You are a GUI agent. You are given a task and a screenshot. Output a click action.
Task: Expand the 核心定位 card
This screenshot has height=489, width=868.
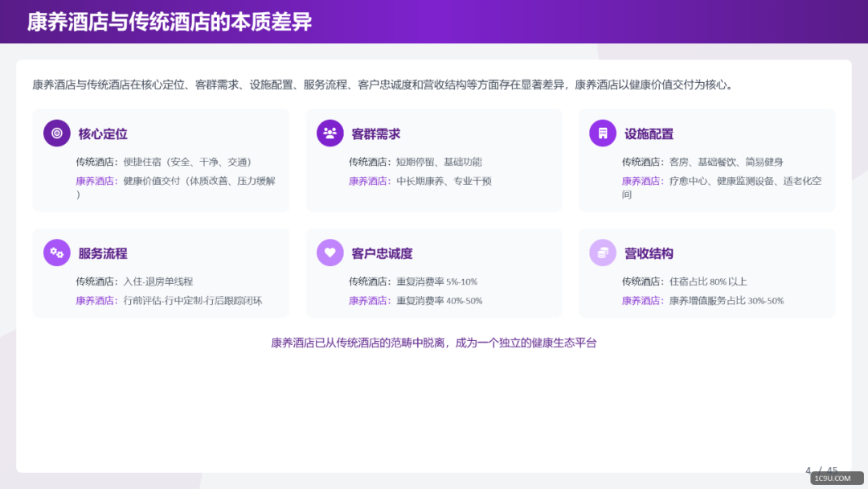point(161,159)
